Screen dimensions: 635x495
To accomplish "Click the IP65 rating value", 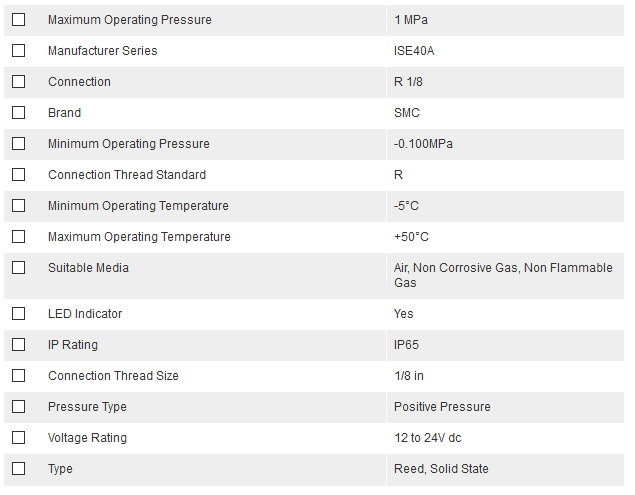I will [x=406, y=345].
